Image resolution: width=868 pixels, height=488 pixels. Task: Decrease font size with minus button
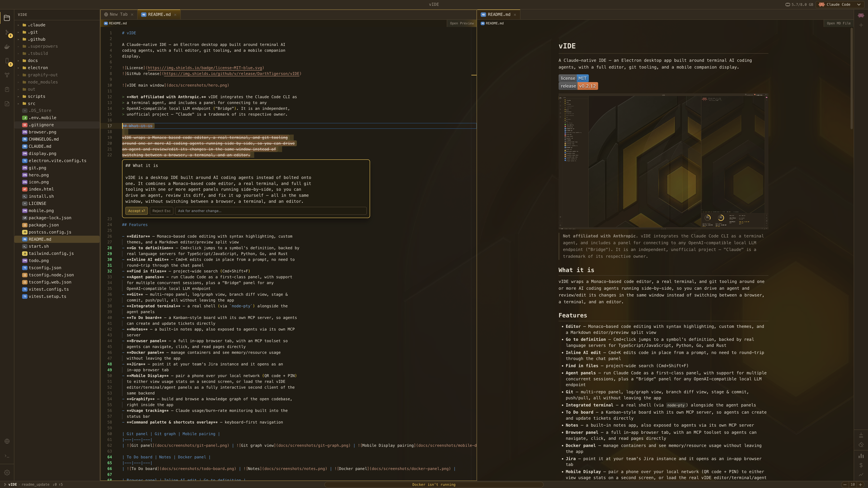point(844,485)
